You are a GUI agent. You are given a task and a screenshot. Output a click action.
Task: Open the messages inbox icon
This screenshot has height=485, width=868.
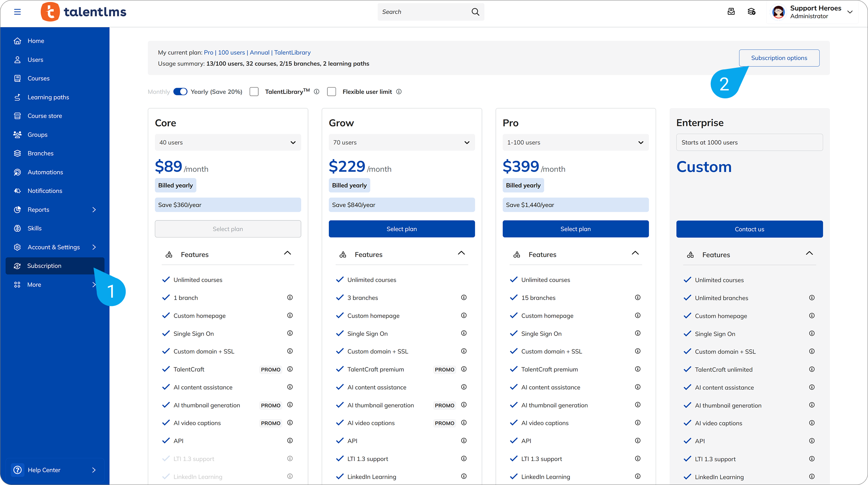tap(731, 12)
